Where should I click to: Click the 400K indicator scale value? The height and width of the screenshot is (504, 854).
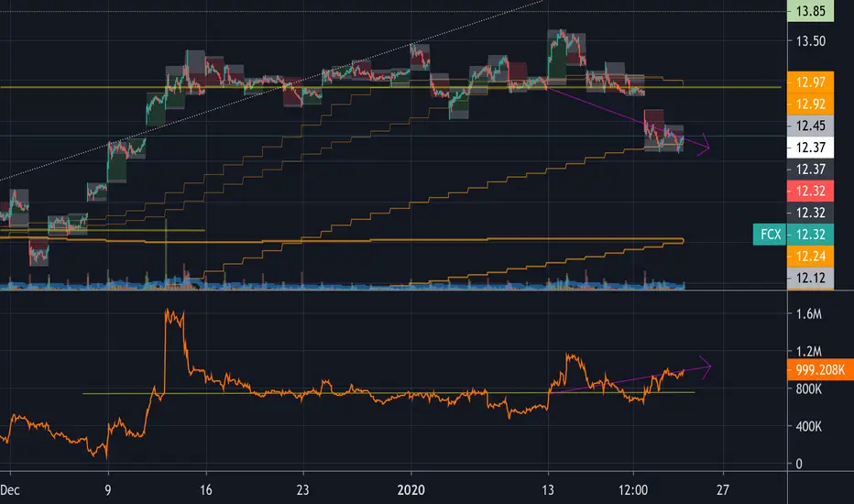(808, 427)
